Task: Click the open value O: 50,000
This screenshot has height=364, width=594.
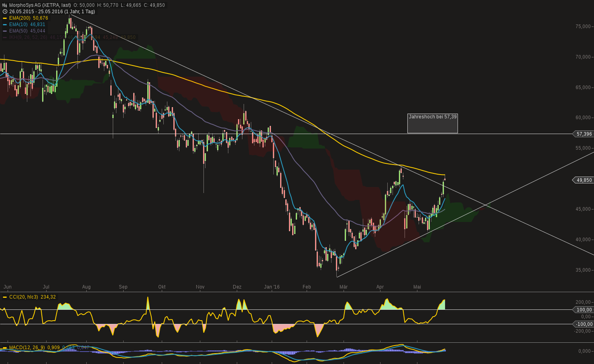Action: (84, 5)
